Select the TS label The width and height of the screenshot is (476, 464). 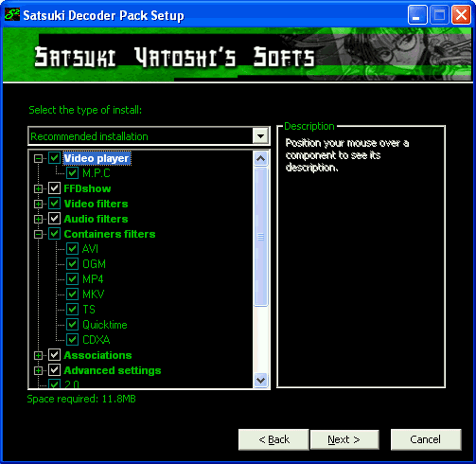(89, 309)
